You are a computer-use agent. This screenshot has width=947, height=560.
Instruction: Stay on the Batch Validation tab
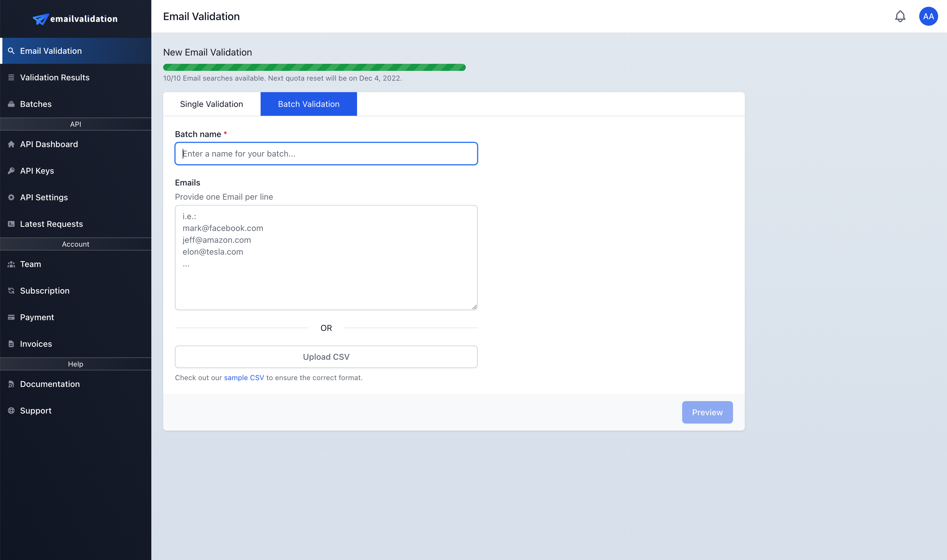point(309,104)
